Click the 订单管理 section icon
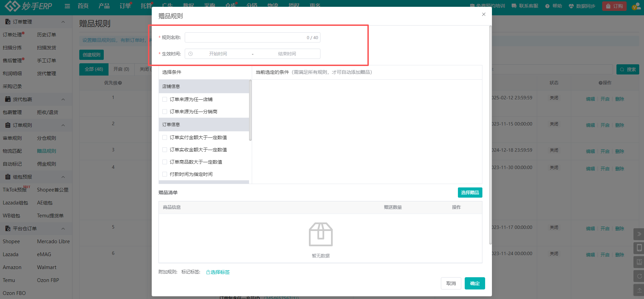The width and height of the screenshot is (644, 299). click(8, 22)
